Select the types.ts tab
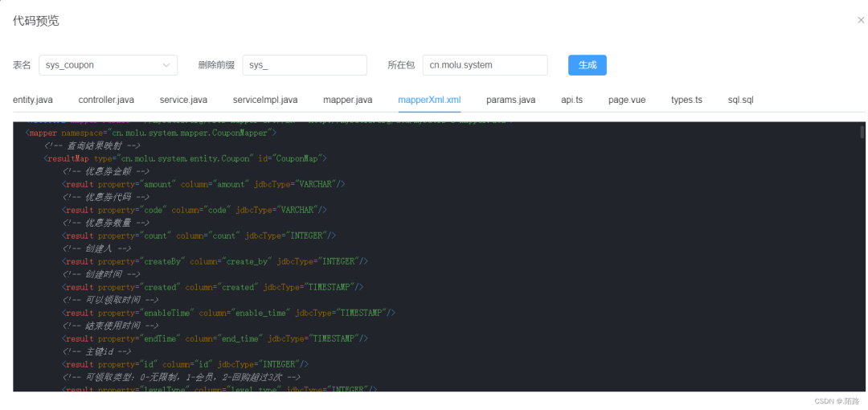The image size is (868, 410). (x=686, y=100)
